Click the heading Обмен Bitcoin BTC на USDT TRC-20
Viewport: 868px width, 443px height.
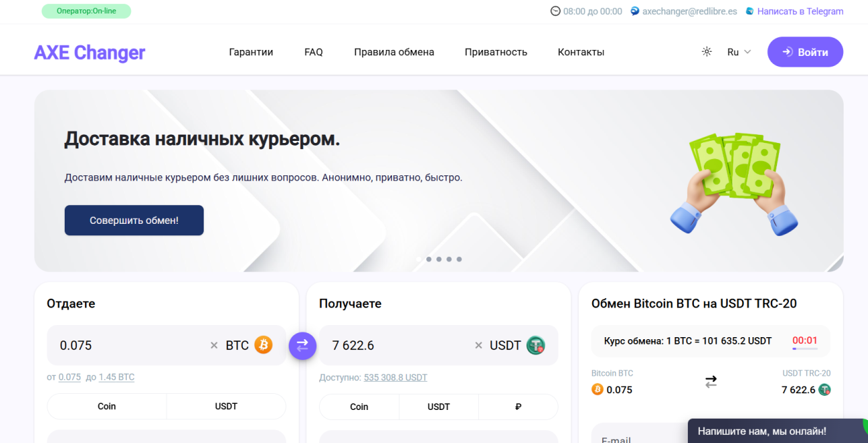[694, 303]
